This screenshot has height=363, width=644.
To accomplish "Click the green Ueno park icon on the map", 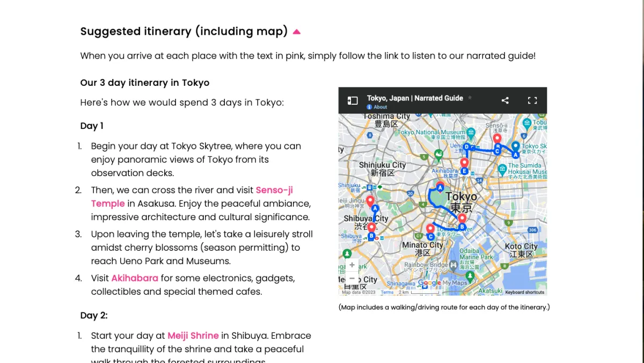I will (439, 155).
